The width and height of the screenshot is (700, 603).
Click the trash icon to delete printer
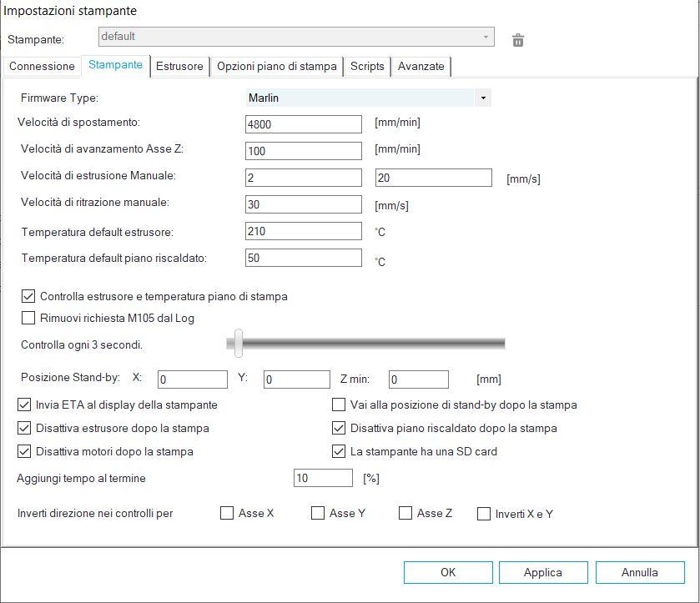pyautogui.click(x=518, y=40)
